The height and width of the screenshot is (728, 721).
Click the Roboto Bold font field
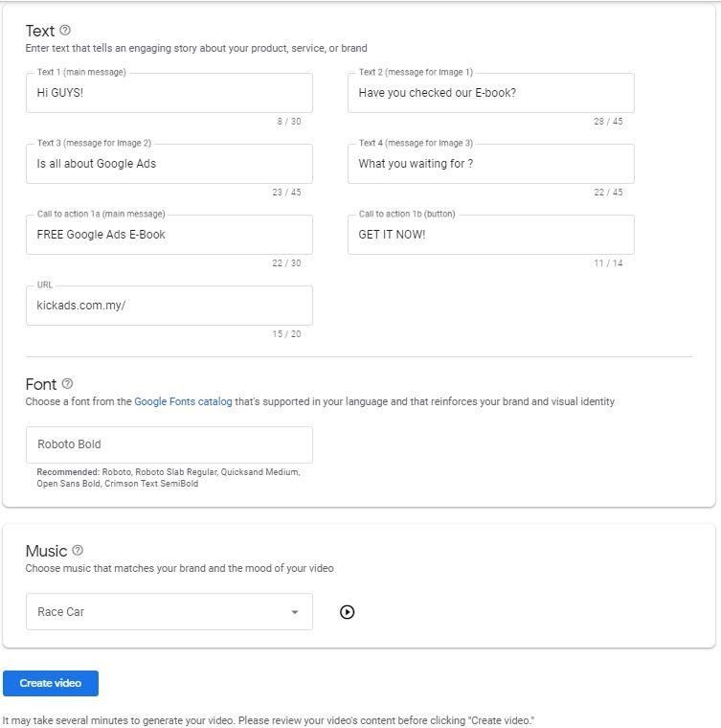point(169,444)
